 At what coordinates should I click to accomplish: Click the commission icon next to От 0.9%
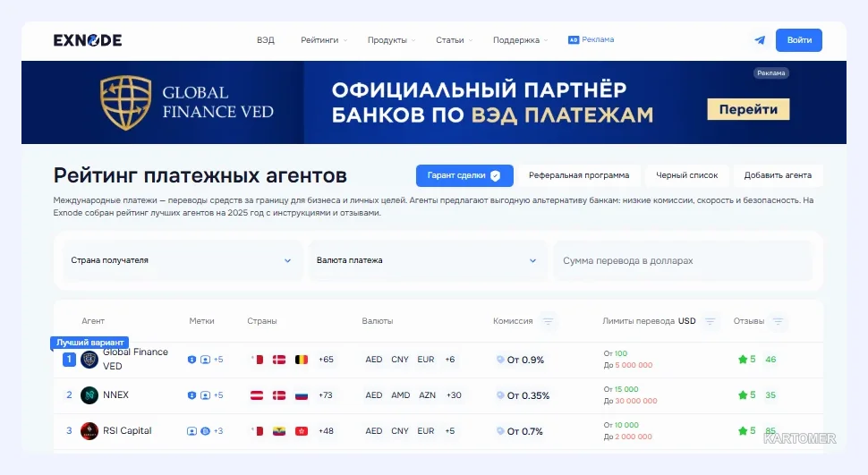click(500, 360)
